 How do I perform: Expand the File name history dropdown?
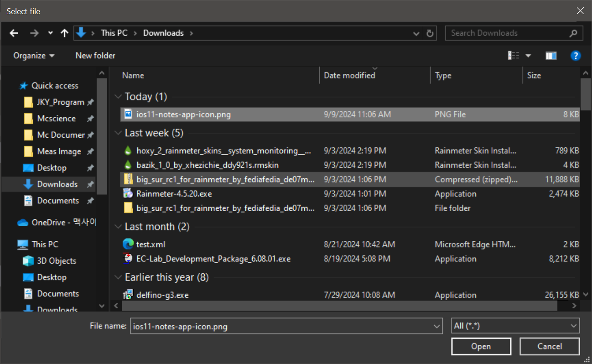(437, 326)
